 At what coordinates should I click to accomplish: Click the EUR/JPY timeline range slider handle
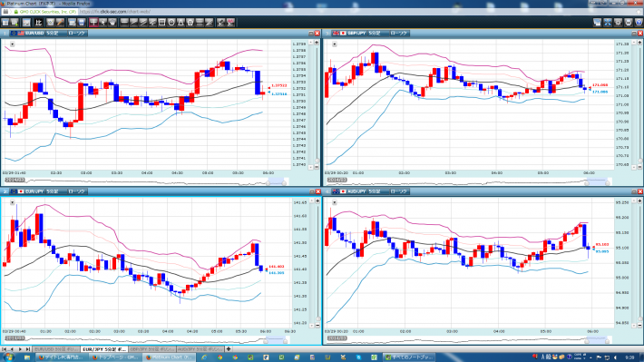[x=266, y=340]
